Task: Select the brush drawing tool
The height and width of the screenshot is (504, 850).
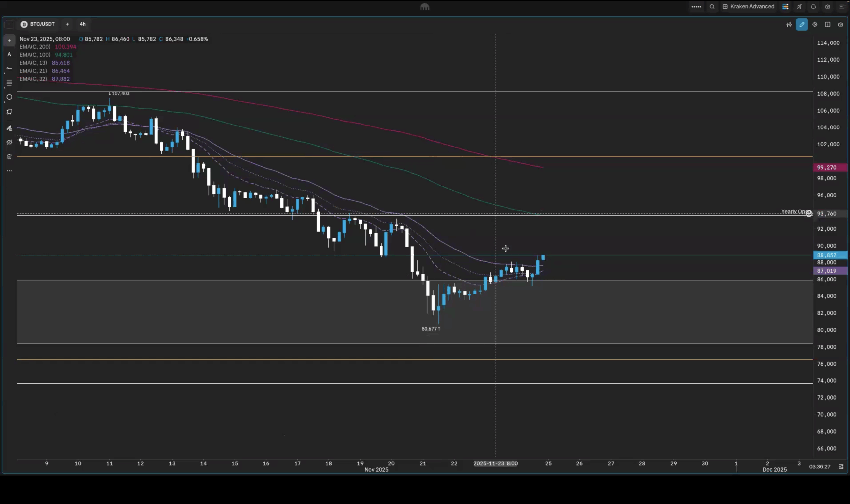Action: coord(9,128)
